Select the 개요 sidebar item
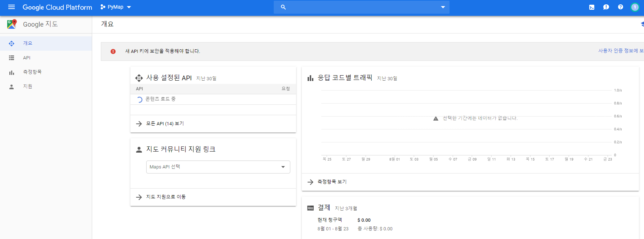644x239 pixels. [x=46, y=43]
